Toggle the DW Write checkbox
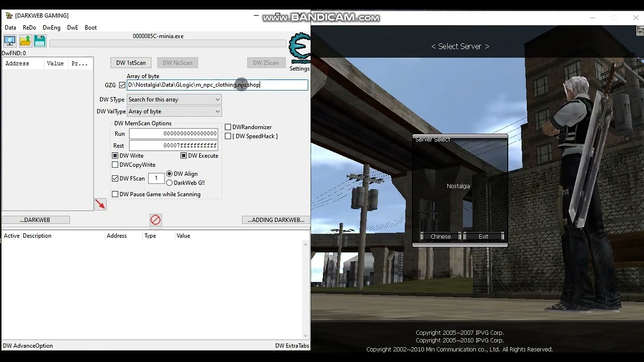644x362 pixels. pos(115,156)
